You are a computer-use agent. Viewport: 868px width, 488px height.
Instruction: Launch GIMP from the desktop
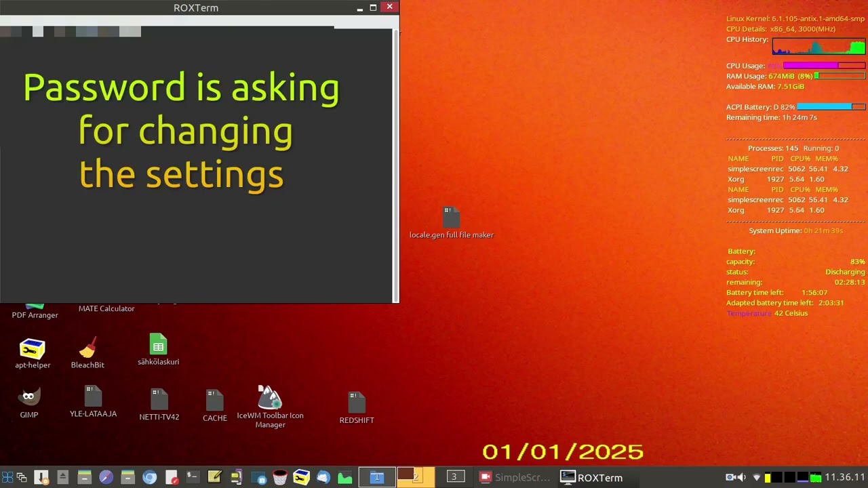(29, 403)
